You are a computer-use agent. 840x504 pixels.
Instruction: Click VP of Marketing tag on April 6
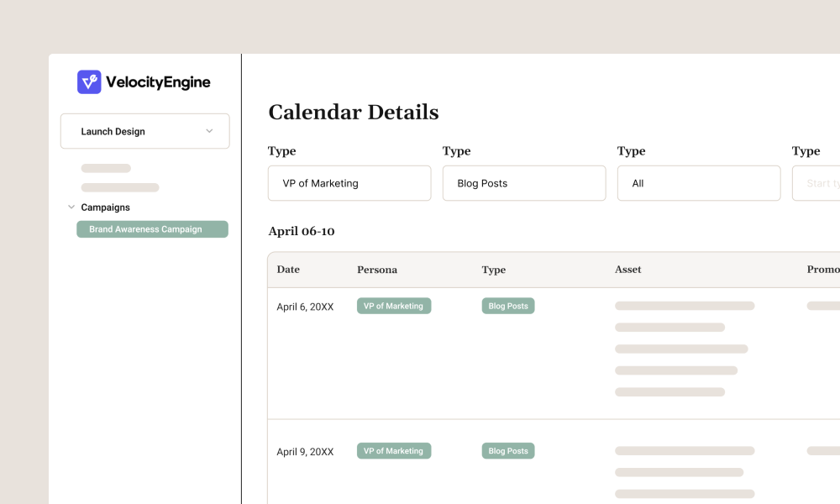394,307
